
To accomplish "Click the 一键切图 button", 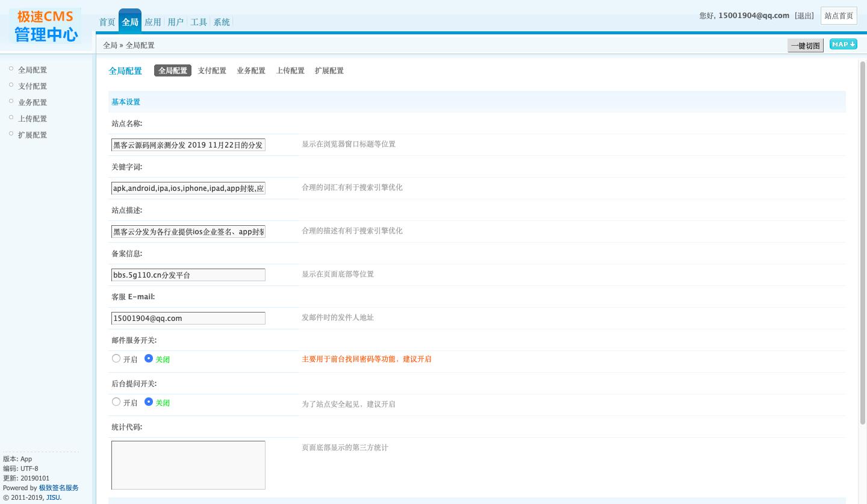I will click(x=805, y=46).
